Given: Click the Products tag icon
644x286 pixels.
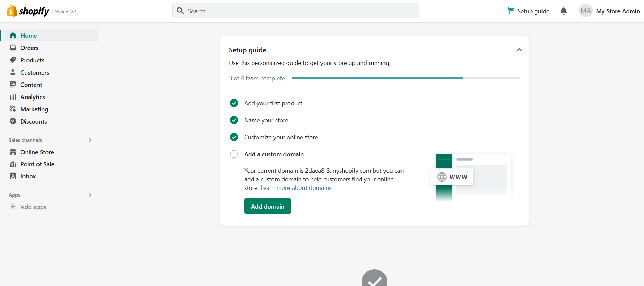Looking at the screenshot, I should point(13,60).
